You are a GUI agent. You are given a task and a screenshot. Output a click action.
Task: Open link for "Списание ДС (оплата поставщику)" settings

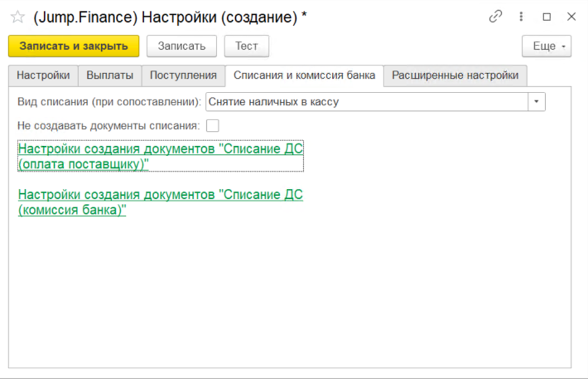coord(160,156)
